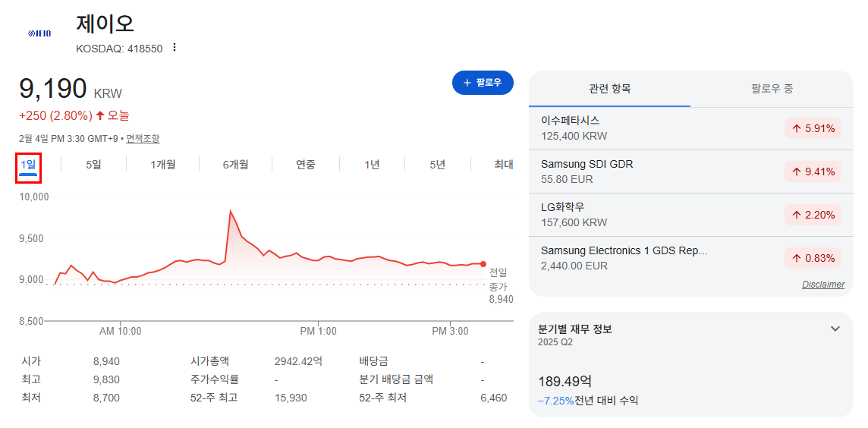The height and width of the screenshot is (428, 868).
Task: Click the 팔로우 follow button
Action: click(x=483, y=83)
